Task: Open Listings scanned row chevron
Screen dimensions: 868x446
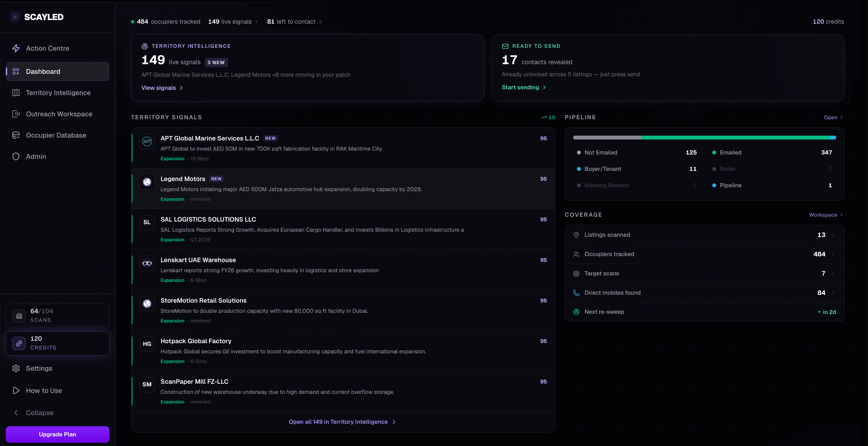Action: [833, 235]
